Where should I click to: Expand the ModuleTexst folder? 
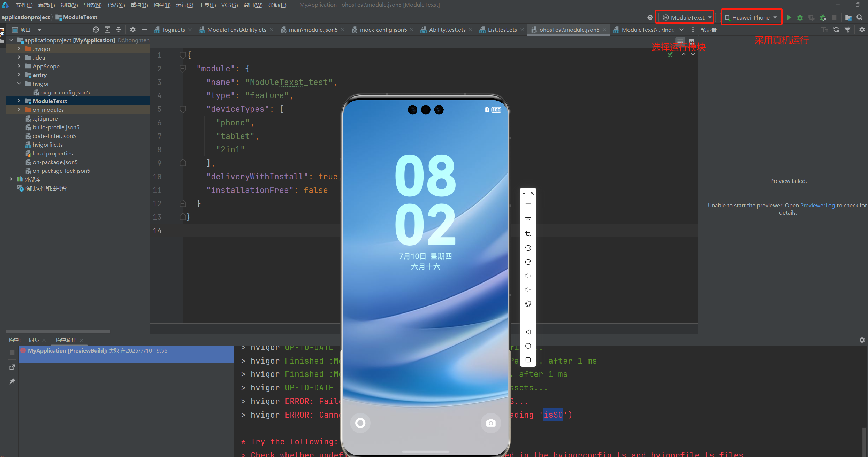tap(19, 101)
